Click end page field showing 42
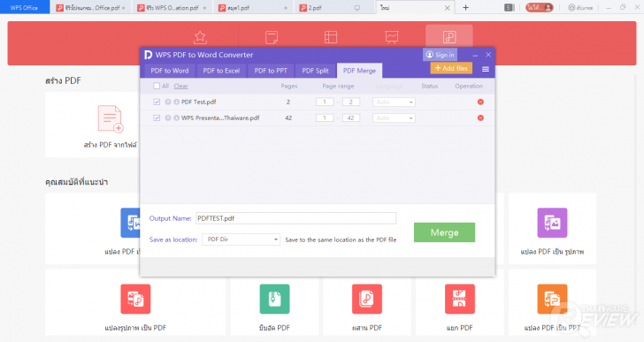 350,118
